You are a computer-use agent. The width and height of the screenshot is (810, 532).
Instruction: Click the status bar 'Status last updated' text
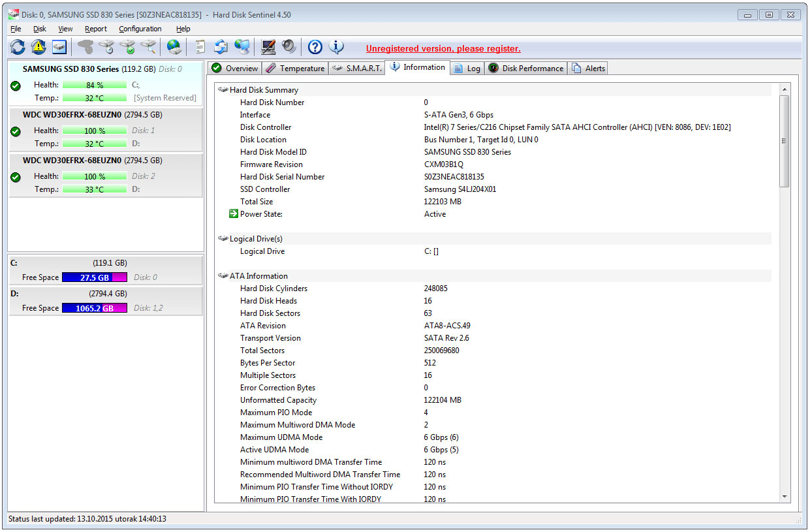(87, 519)
